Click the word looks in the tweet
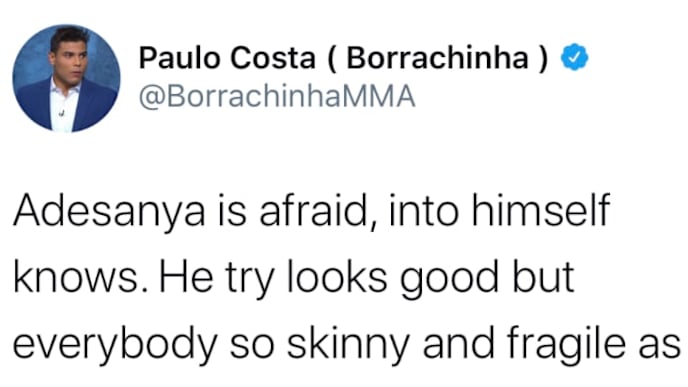 [337, 276]
